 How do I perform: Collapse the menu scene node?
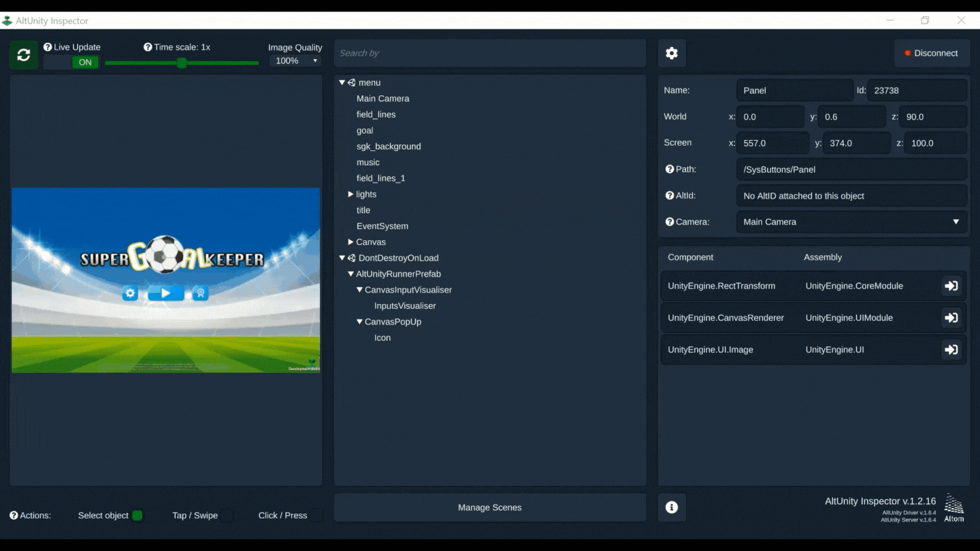click(x=342, y=82)
